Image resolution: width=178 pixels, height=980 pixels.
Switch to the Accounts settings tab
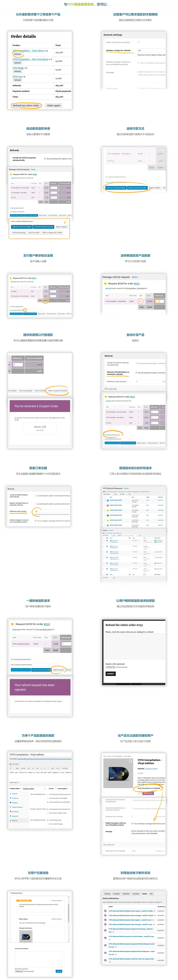136,894
